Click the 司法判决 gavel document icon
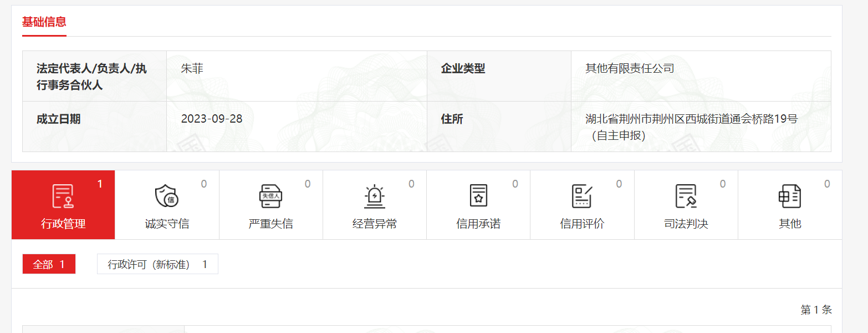This screenshot has height=333, width=868. coord(686,196)
